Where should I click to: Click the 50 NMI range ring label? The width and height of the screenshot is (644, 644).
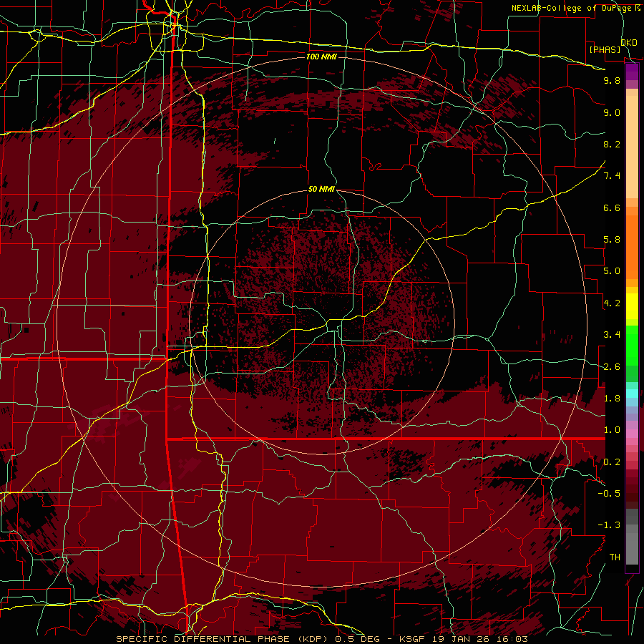point(321,190)
